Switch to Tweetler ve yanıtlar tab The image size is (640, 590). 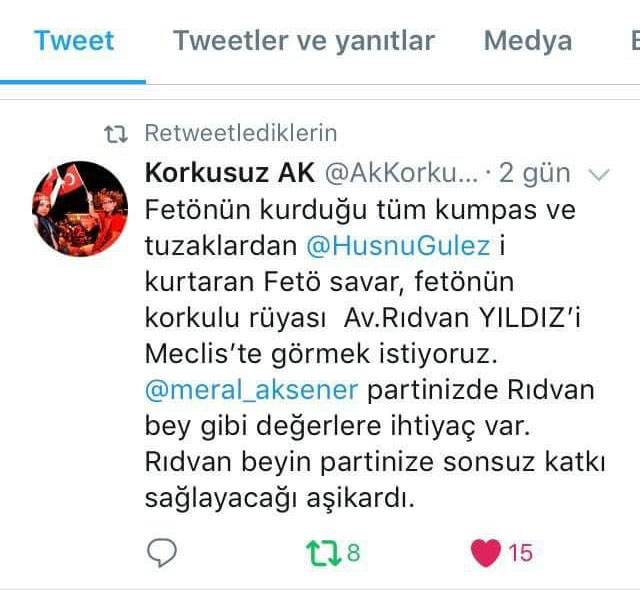[304, 41]
